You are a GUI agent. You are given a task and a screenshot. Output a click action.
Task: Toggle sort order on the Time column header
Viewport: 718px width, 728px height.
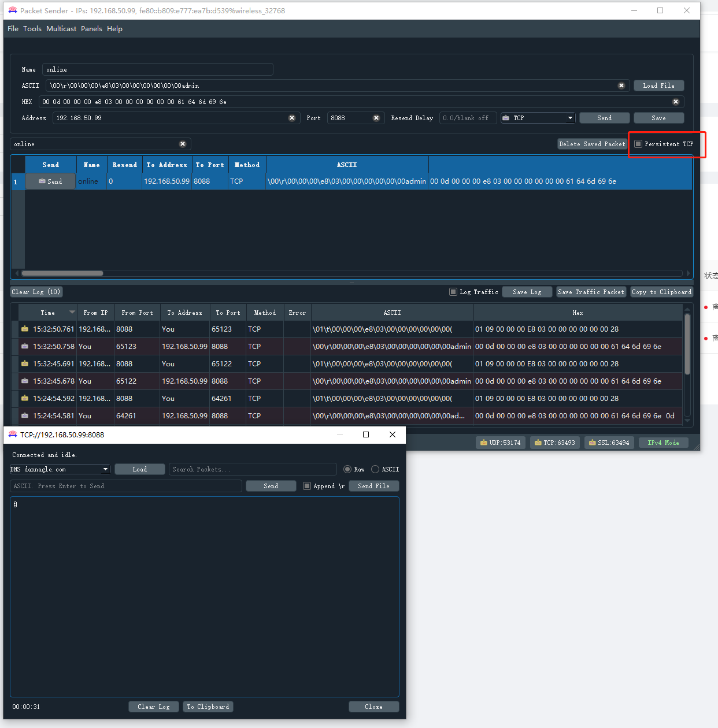click(48, 312)
